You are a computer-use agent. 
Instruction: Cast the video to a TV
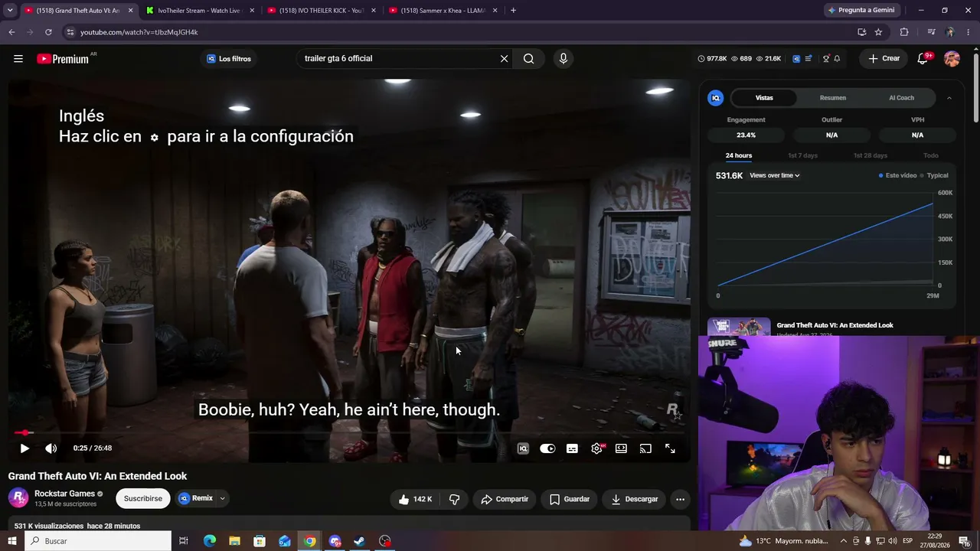[x=645, y=449]
